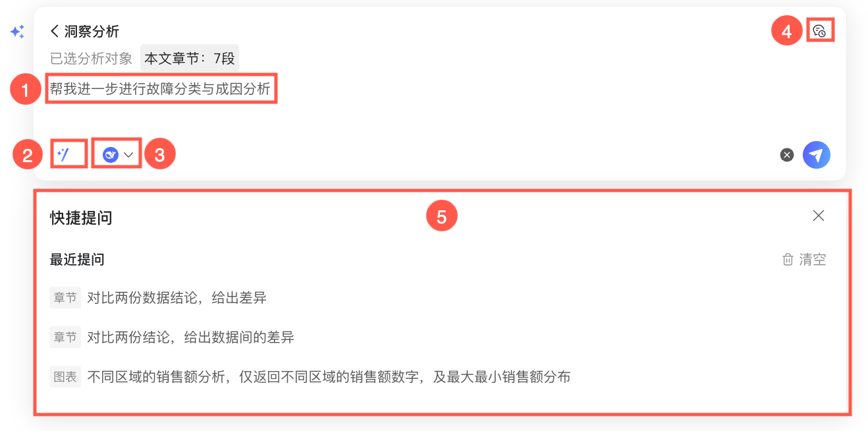
Task: Click the AI sparkle icon at top left
Action: click(17, 32)
